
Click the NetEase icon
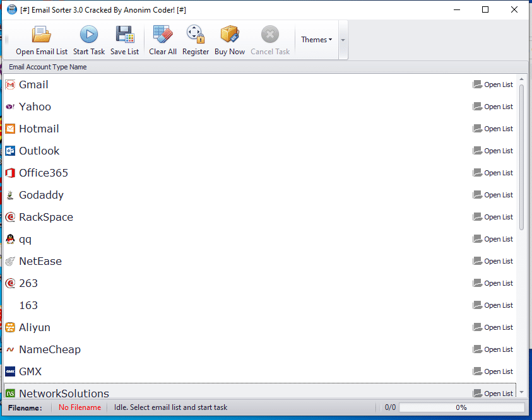(10, 261)
